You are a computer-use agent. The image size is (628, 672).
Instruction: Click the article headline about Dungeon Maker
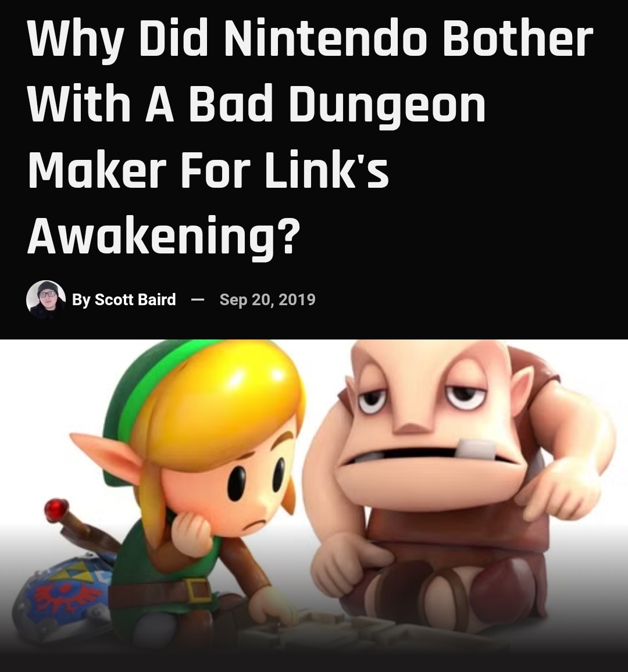(x=311, y=137)
